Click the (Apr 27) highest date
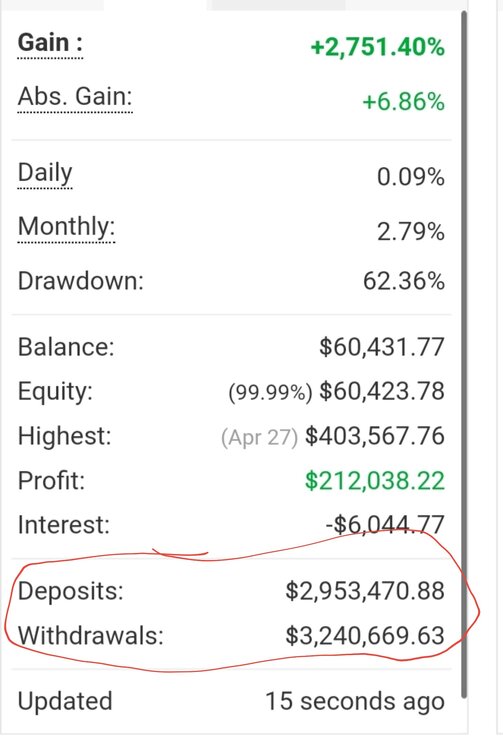This screenshot has height=750, width=503. click(x=260, y=437)
